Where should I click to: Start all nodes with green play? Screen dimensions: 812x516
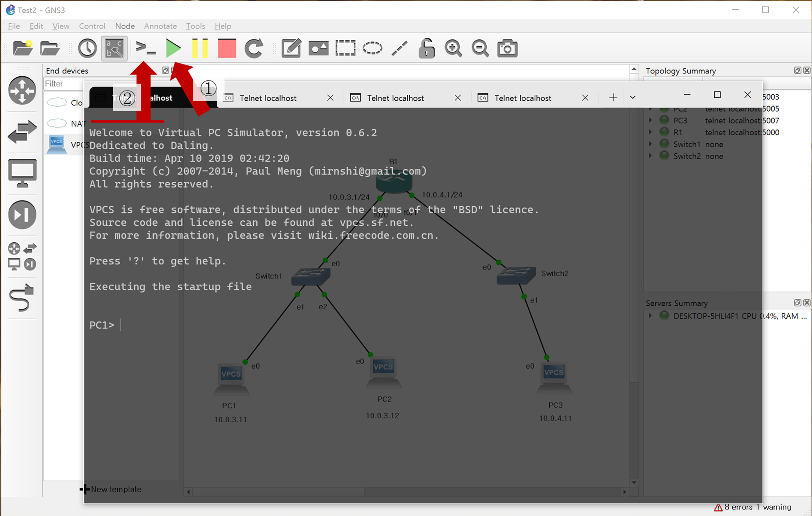tap(173, 48)
